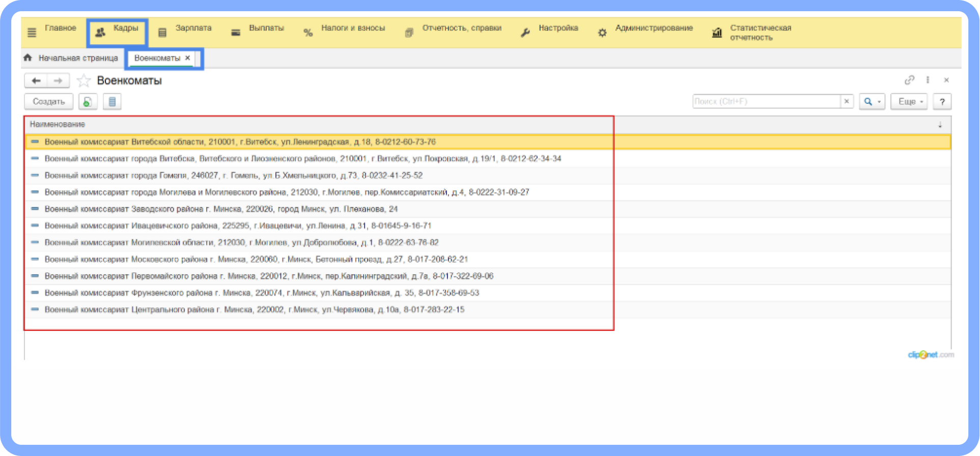Open the Еще dropdown menu
The width and height of the screenshot is (980, 456).
point(909,102)
